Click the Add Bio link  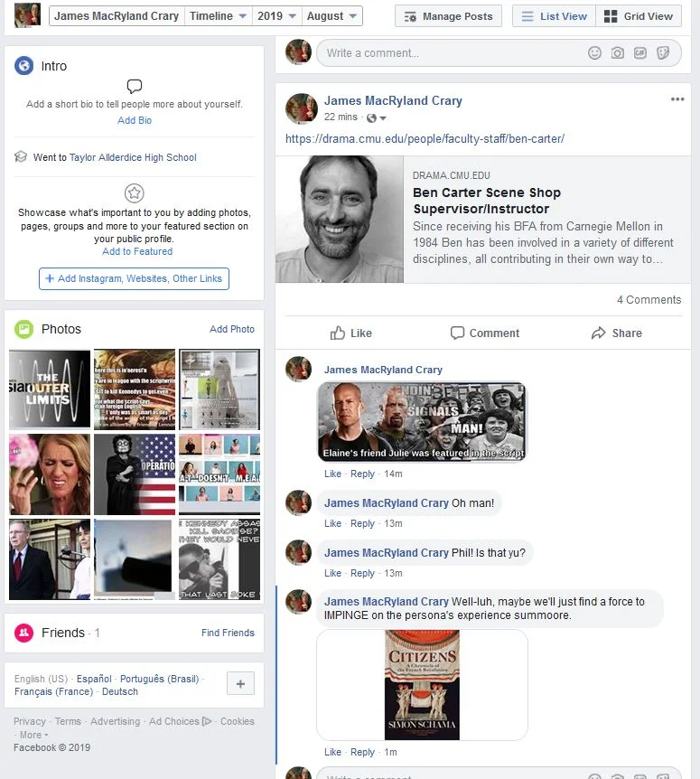click(135, 120)
